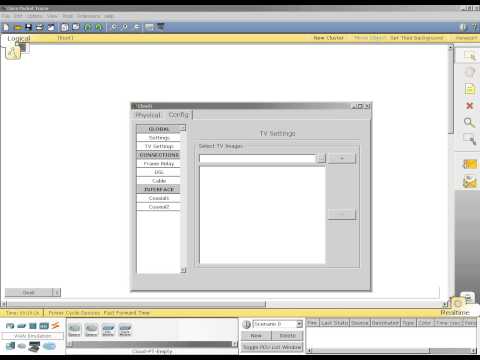Click the Save floppy disk icon

(29, 27)
